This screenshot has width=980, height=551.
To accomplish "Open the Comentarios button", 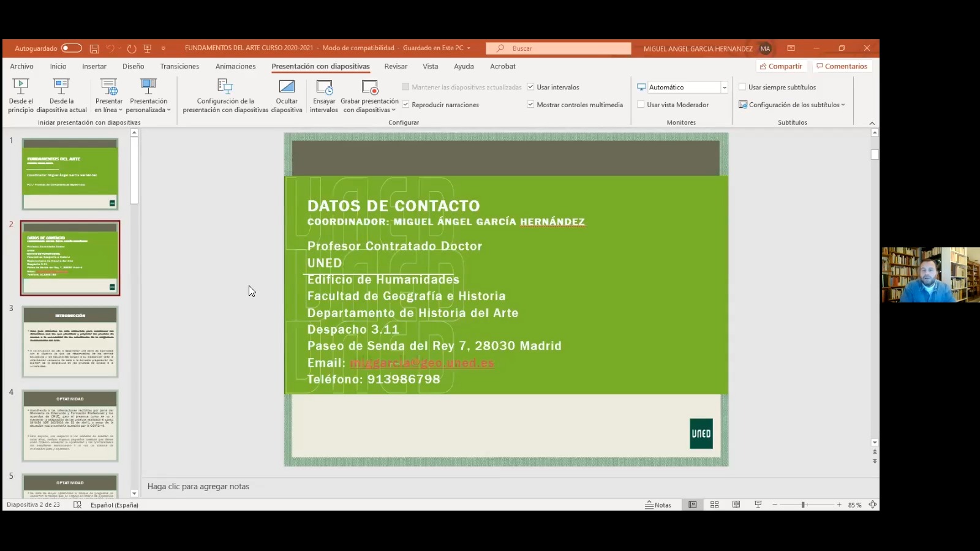I will (842, 66).
